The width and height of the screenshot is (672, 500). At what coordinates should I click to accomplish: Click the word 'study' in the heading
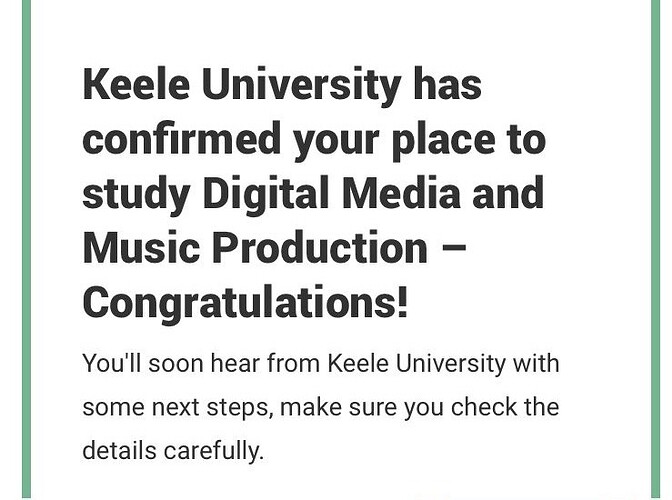(x=136, y=196)
